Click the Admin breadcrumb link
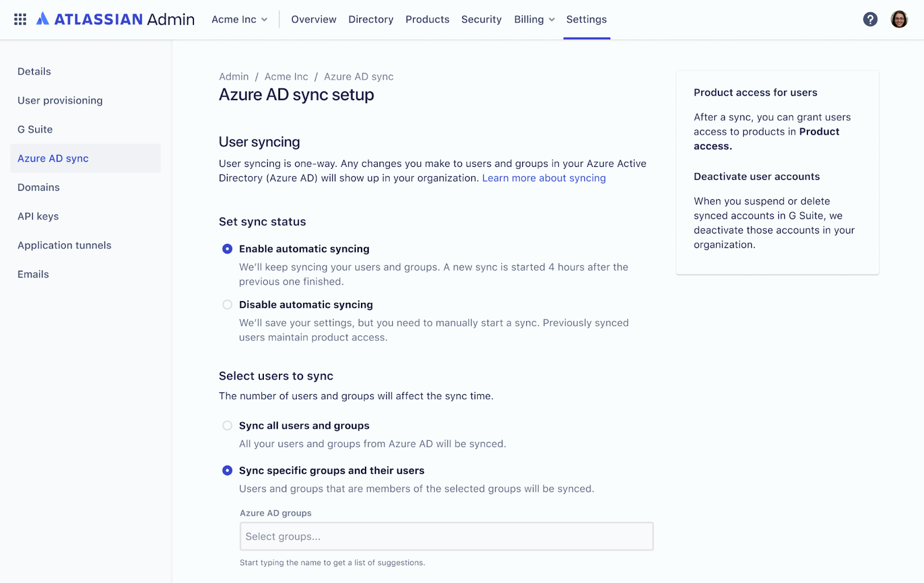 [234, 76]
